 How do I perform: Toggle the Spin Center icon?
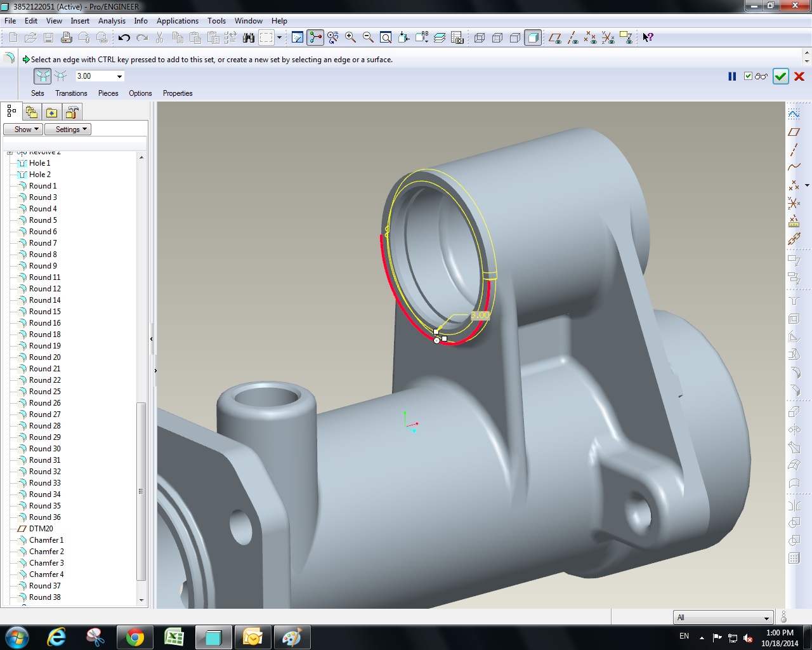pyautogui.click(x=315, y=37)
